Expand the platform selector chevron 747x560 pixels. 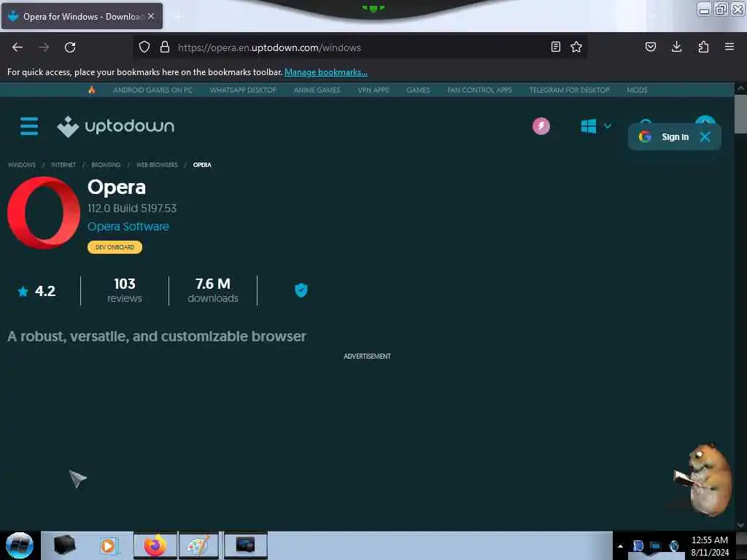608,126
